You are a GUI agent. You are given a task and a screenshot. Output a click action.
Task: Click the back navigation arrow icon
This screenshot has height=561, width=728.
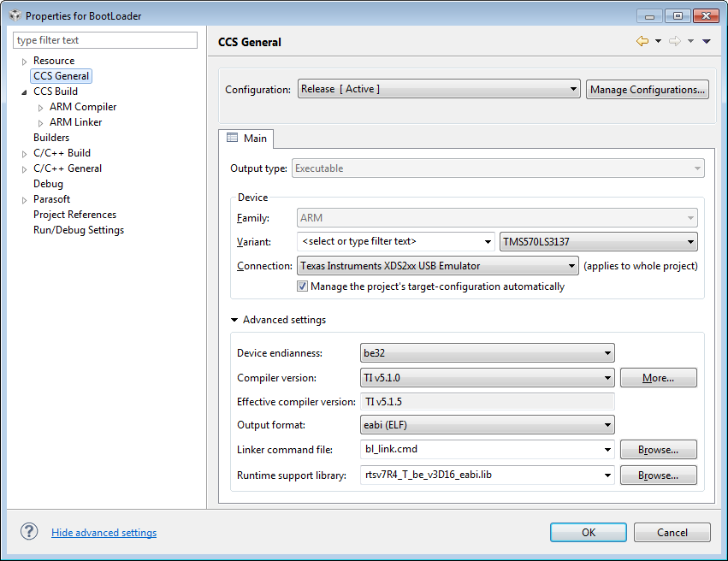(642, 41)
